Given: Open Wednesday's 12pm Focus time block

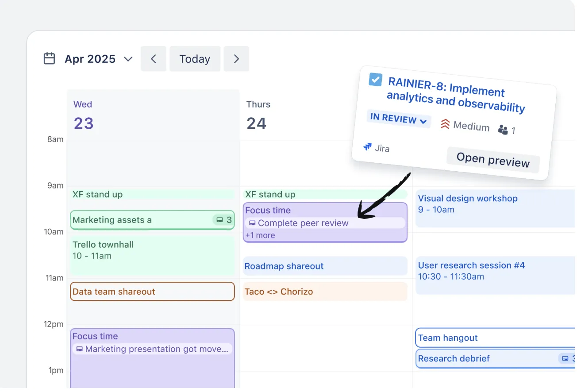Looking at the screenshot, I should [x=152, y=359].
